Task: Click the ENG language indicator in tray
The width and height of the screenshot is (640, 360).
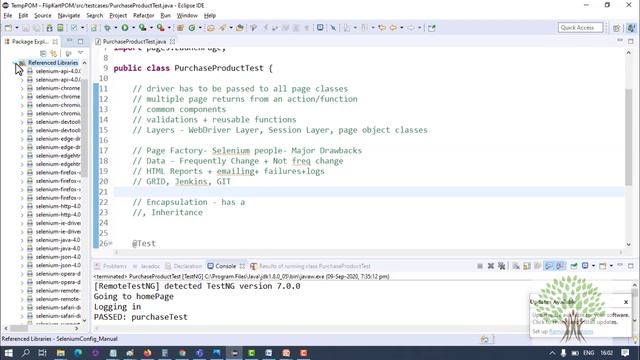Action: pyautogui.click(x=589, y=353)
